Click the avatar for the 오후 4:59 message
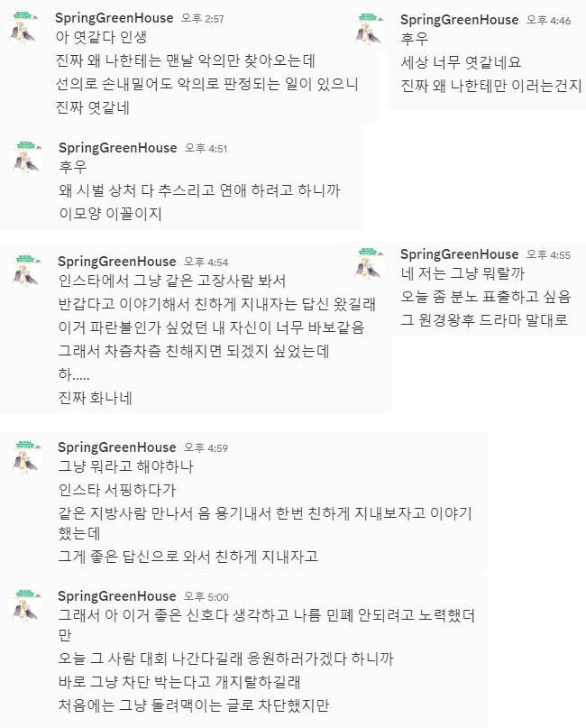Viewport: 586px width, 728px height. pos(25,457)
